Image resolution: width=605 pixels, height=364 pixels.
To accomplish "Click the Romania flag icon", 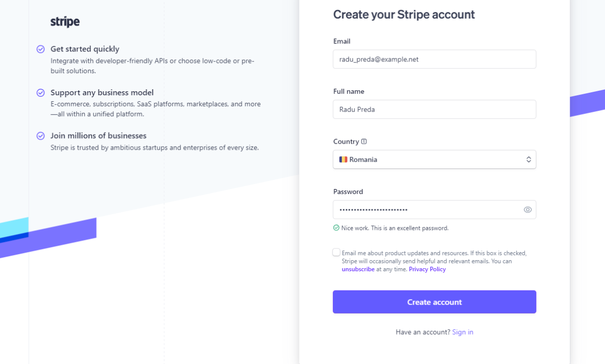I will point(343,159).
